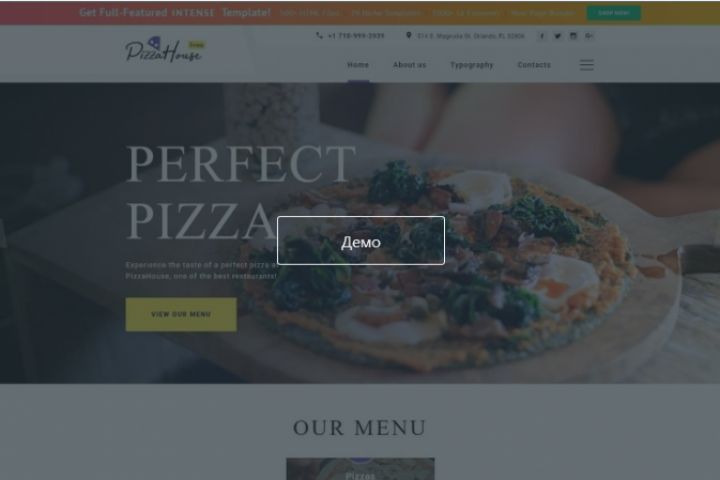Open the Twitter social icon
This screenshot has width=720, height=480.
[x=557, y=36]
